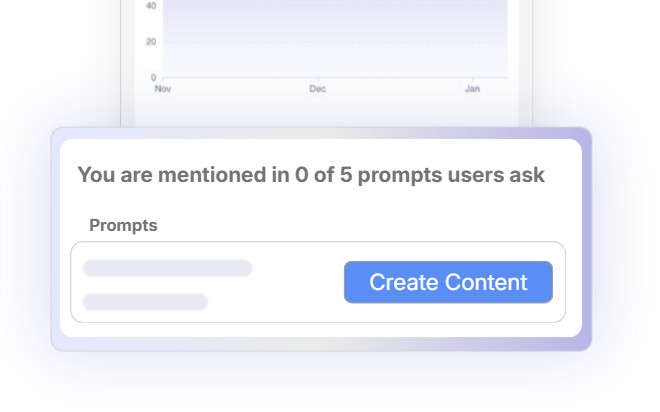Click the chart's horizontal baseline near Nov

pos(177,77)
